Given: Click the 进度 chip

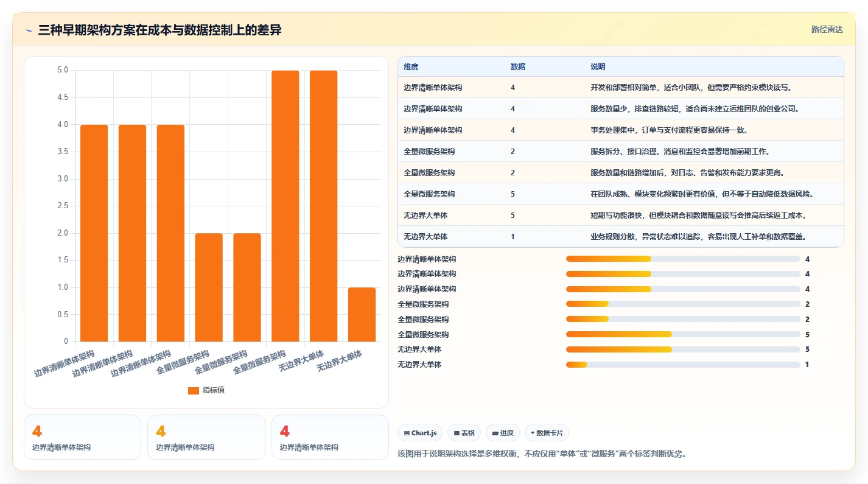Looking at the screenshot, I should [x=503, y=433].
